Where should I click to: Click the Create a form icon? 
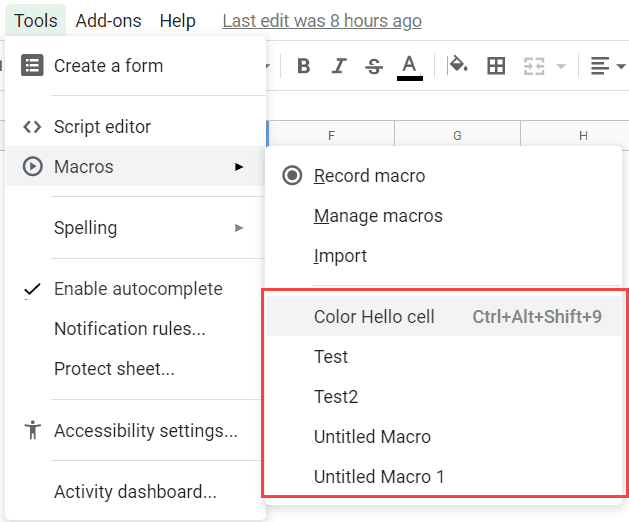point(32,65)
